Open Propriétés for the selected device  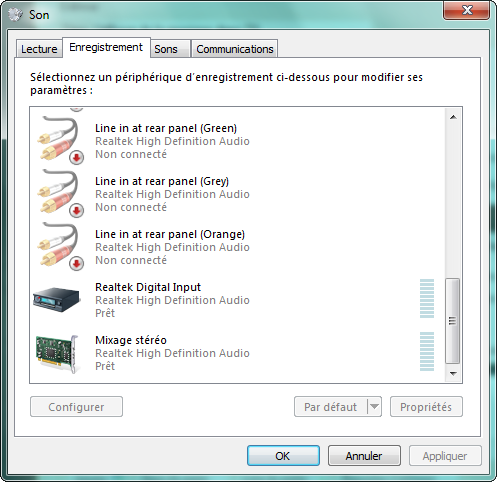[426, 407]
